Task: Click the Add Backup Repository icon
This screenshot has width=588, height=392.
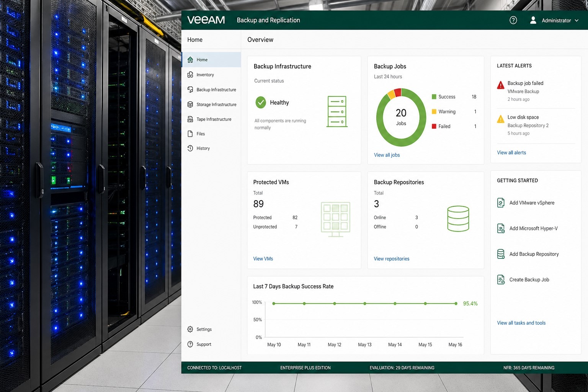Action: pos(501,254)
